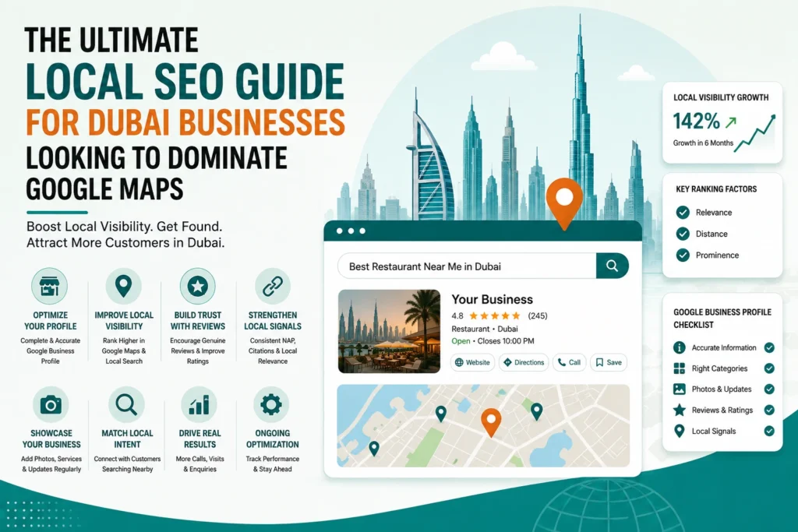Click the Google Business Profile Checklist heading

coord(722,319)
